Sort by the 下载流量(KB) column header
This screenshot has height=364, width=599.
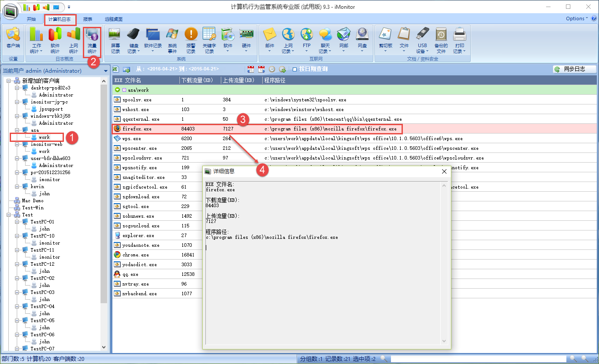[200, 80]
